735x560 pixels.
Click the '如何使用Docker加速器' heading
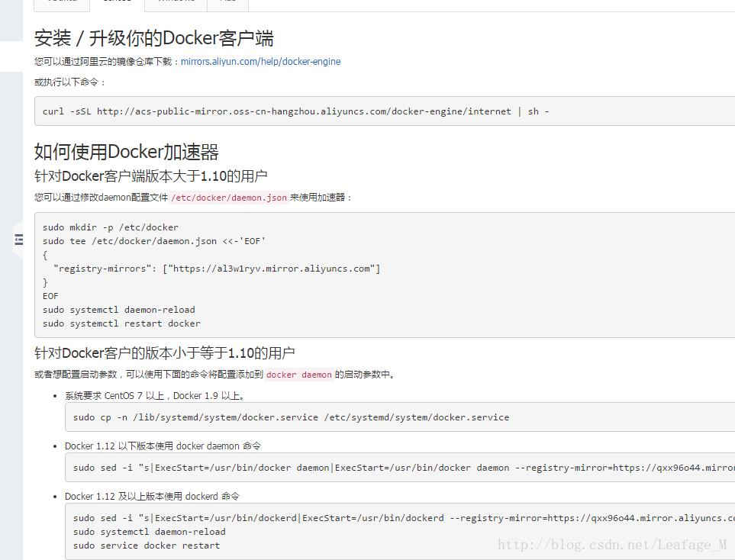coord(127,152)
